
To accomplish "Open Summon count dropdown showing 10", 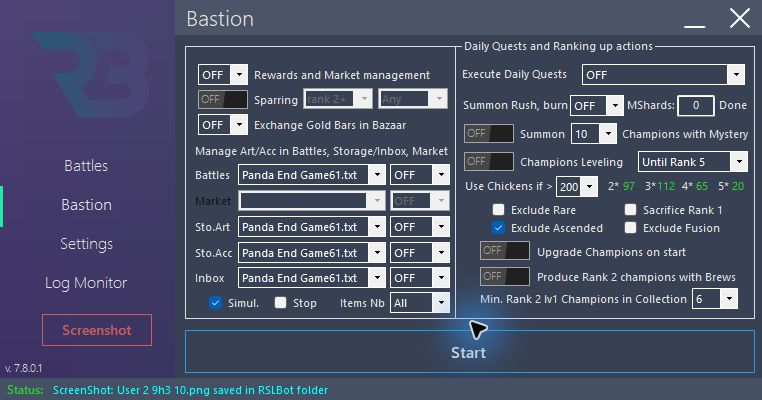I will (x=593, y=134).
